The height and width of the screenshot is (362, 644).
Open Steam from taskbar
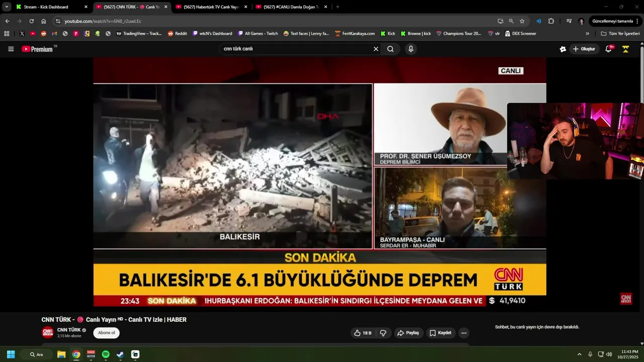pyautogui.click(x=120, y=354)
